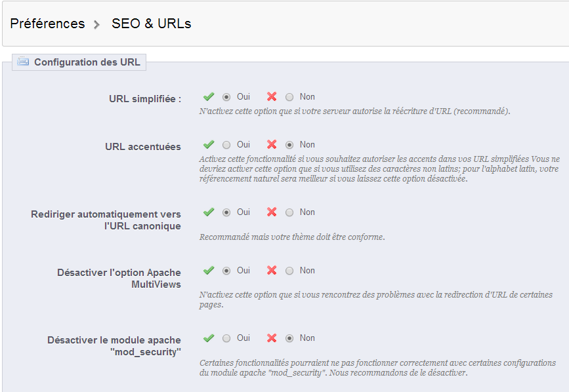Click red cross icon for Apache MultiViews
Viewport: 569px width, 392px height.
(x=272, y=270)
